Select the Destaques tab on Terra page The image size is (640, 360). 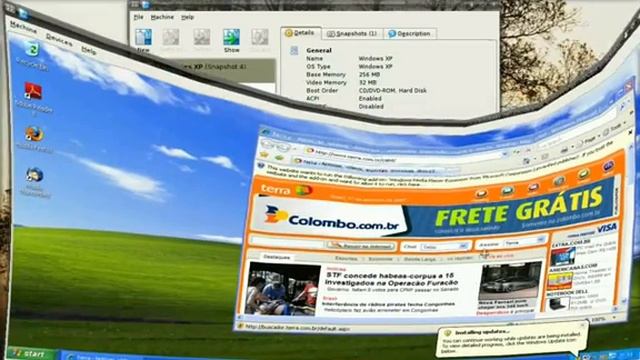(x=276, y=257)
